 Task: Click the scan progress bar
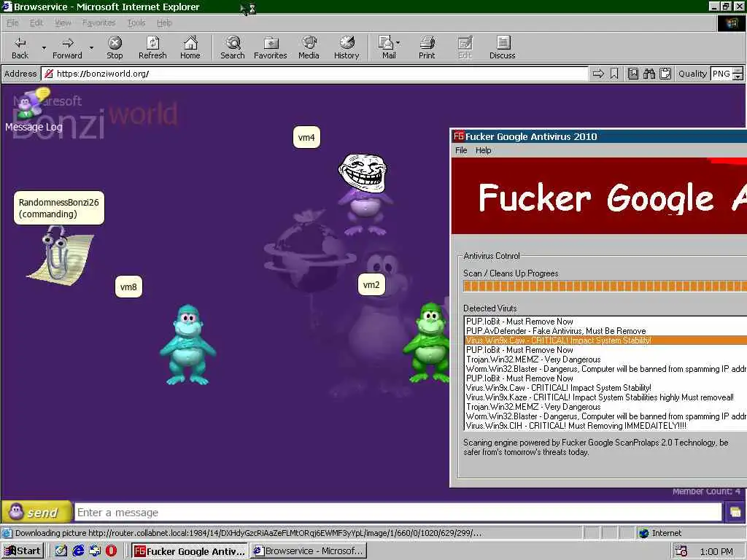tap(605, 286)
